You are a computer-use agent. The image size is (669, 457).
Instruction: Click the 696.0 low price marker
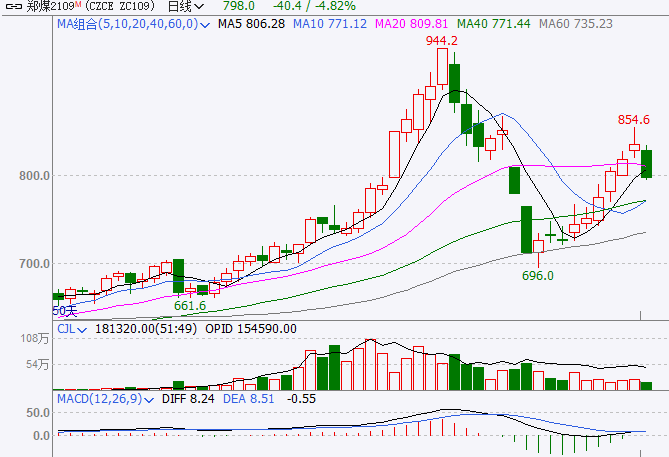pos(538,276)
